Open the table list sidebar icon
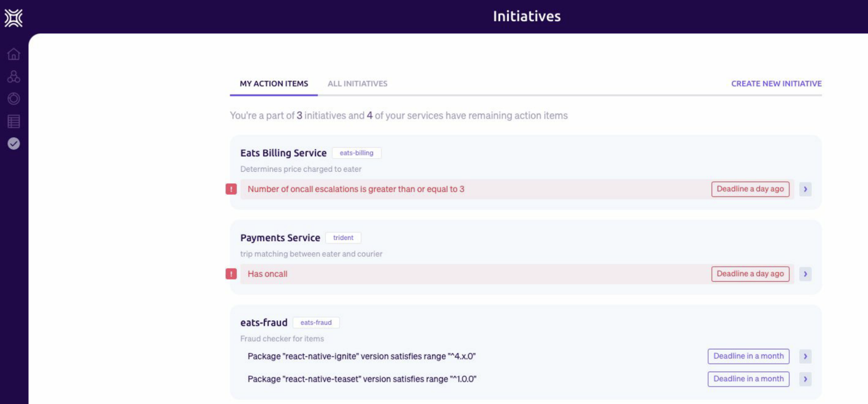The height and width of the screenshot is (404, 868). pos(14,121)
